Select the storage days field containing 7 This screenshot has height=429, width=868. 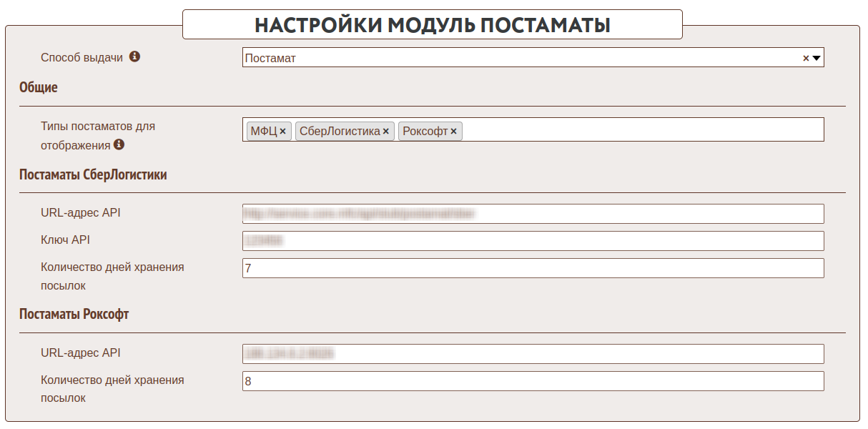click(533, 268)
